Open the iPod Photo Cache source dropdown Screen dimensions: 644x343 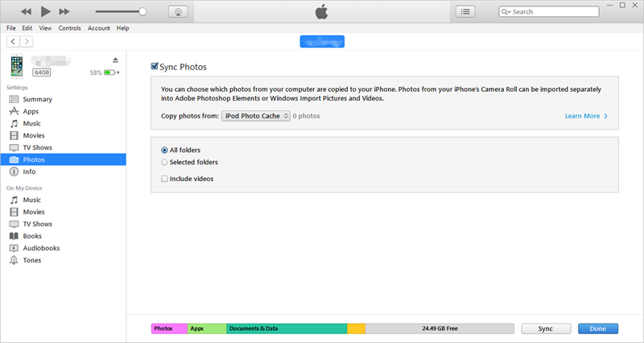tap(256, 116)
